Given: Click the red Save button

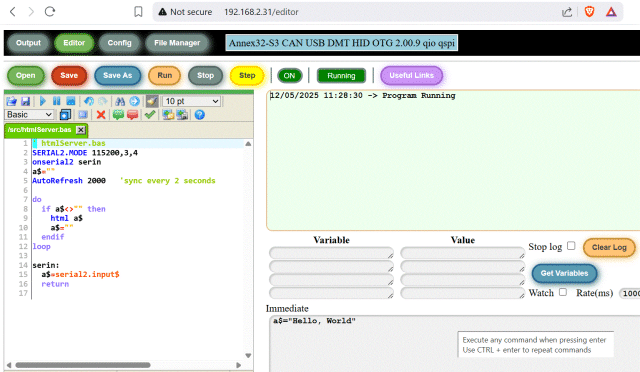Looking at the screenshot, I should (x=69, y=76).
